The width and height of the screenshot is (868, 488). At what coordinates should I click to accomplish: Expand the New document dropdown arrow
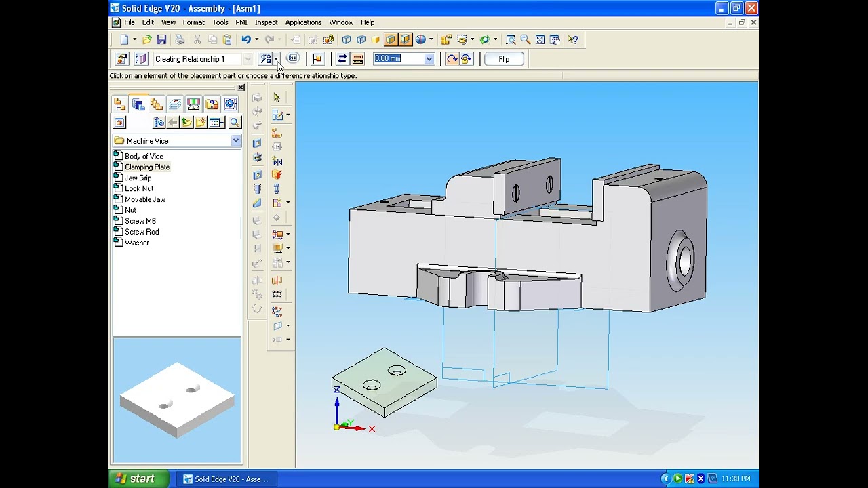[134, 40]
